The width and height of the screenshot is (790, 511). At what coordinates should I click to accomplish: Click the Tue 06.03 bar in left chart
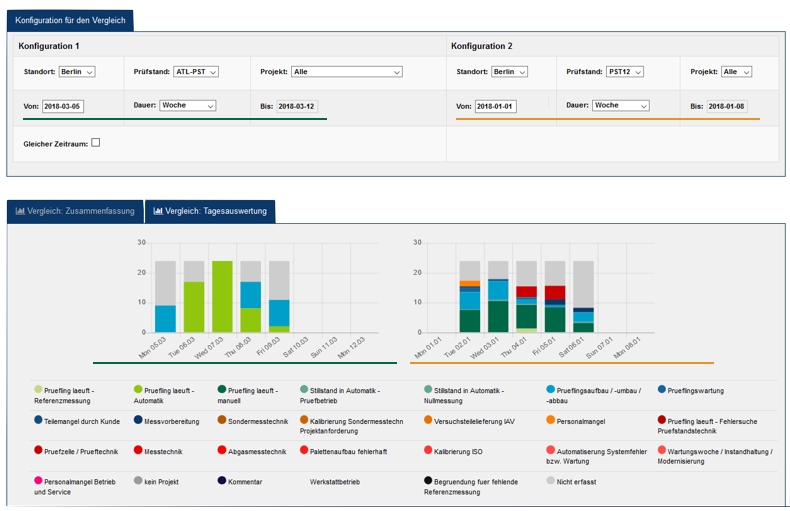click(x=194, y=296)
